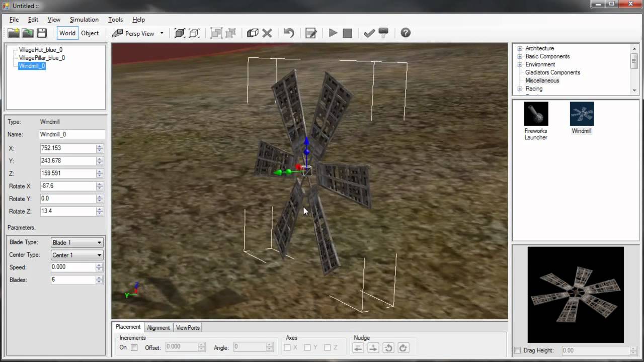Viewport: 644px width, 362px height.
Task: Open the Simulation menu
Action: pos(84,20)
